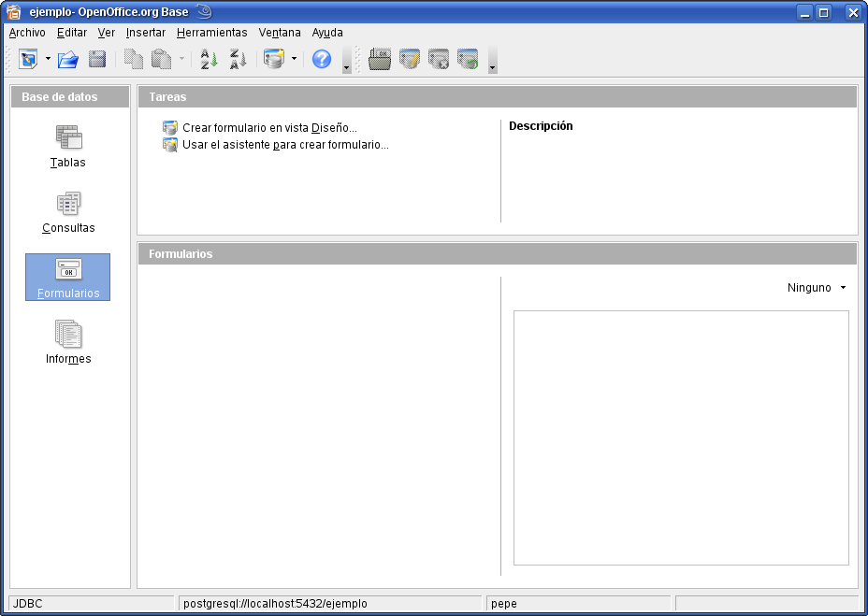Click the title bar application icon
The image size is (868, 616).
click(x=13, y=11)
